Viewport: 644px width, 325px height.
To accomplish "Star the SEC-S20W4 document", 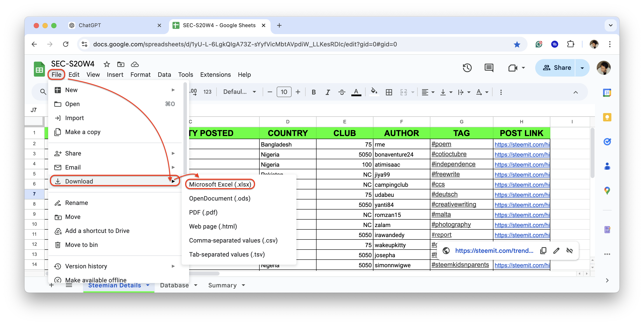I will click(107, 65).
